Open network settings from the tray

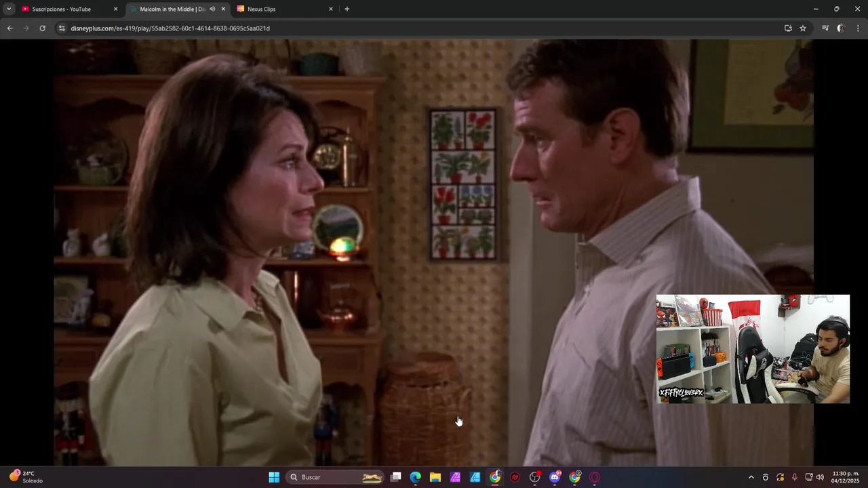click(809, 477)
